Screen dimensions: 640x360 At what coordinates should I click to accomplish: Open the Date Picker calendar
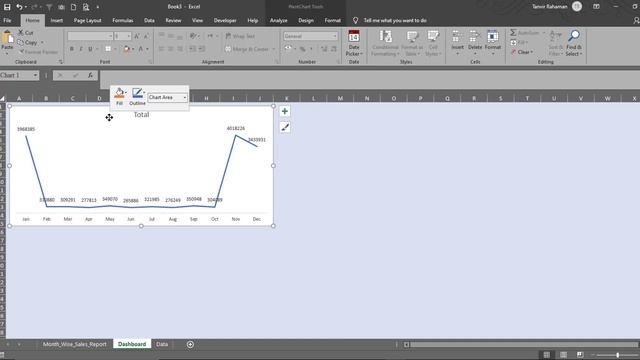(x=353, y=43)
